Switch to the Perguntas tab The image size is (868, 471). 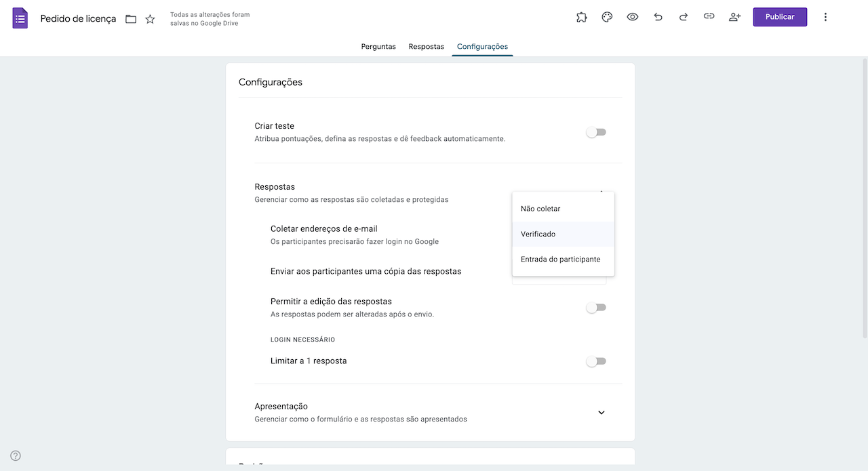378,47
